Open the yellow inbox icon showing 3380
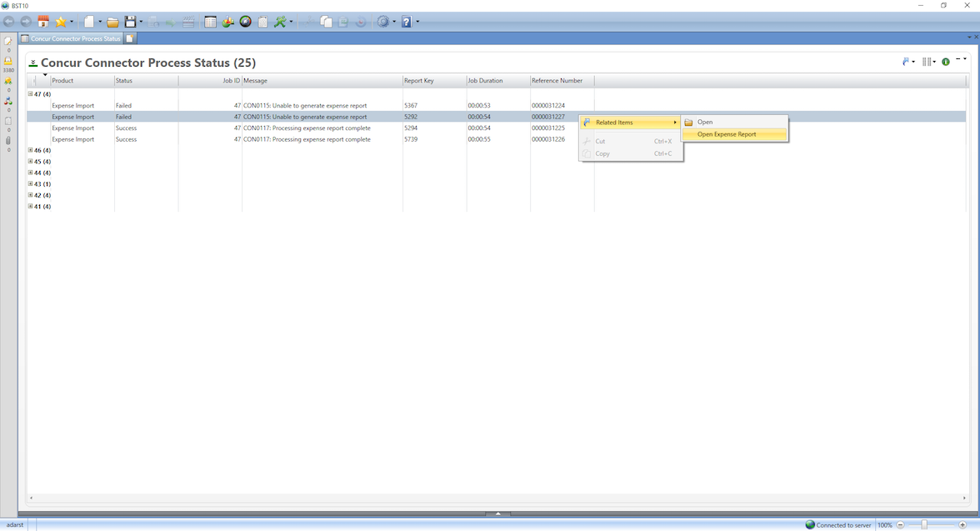This screenshot has height=531, width=980. (x=8, y=62)
